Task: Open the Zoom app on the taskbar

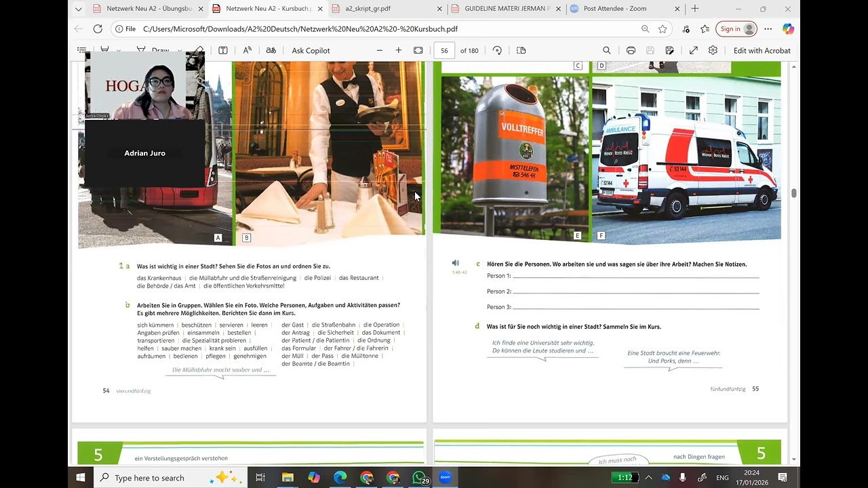Action: click(x=446, y=477)
